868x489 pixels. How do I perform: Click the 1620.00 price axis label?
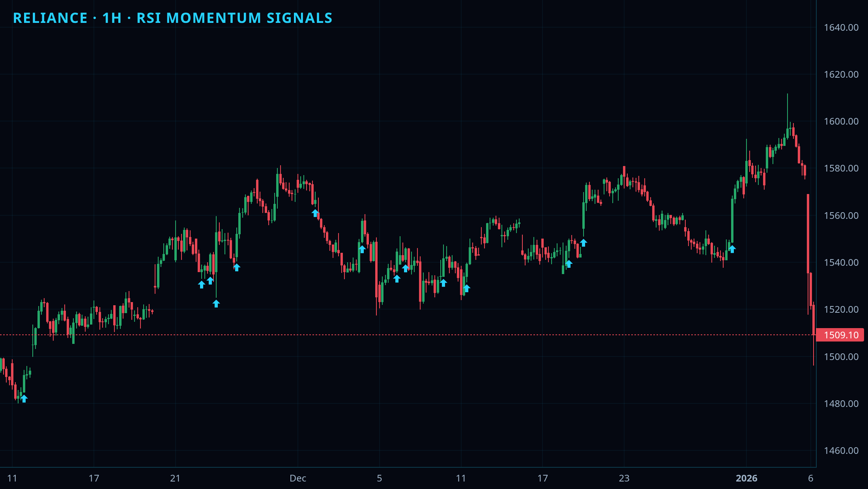click(x=841, y=75)
